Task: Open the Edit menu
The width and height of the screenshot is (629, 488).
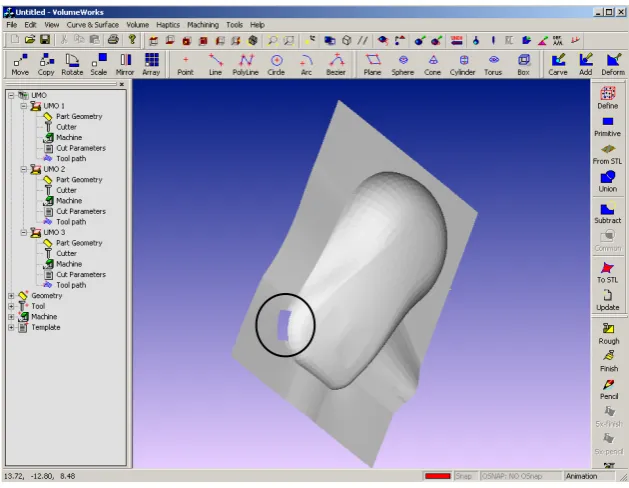Action: point(30,25)
